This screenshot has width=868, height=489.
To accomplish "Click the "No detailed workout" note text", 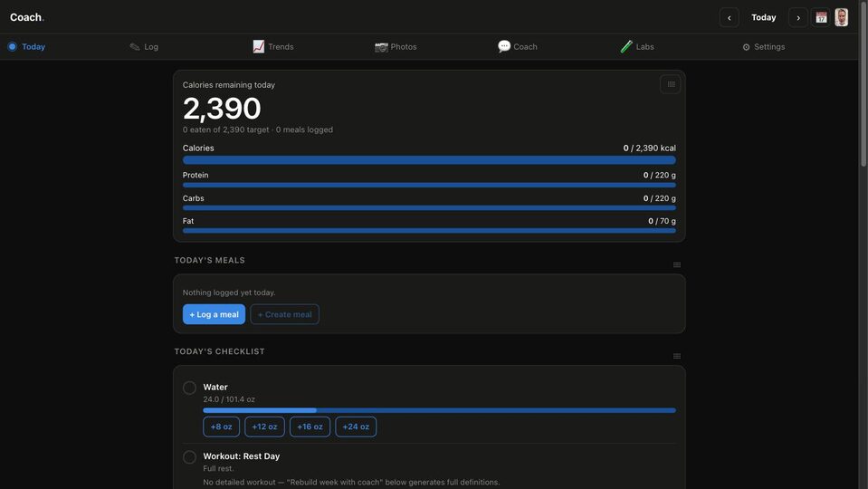I will coord(351,483).
